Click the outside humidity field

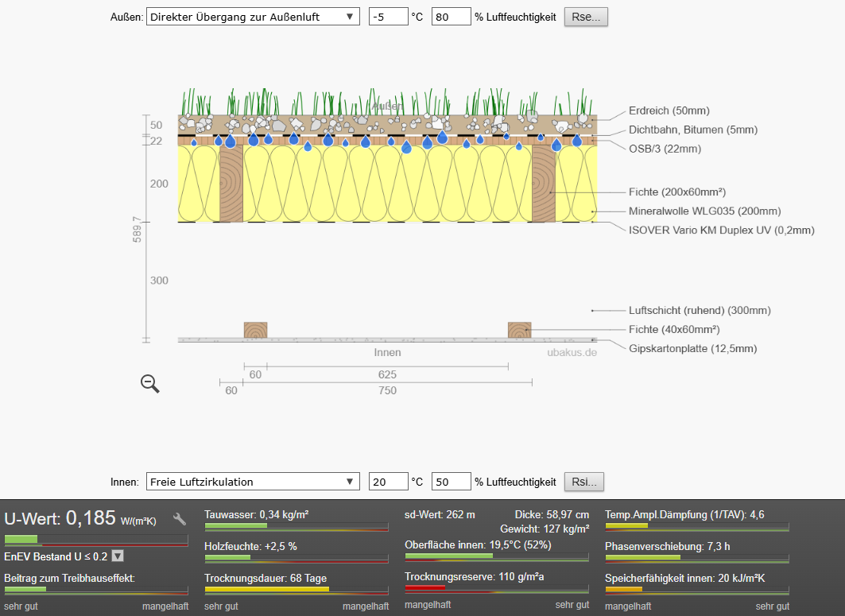(451, 17)
